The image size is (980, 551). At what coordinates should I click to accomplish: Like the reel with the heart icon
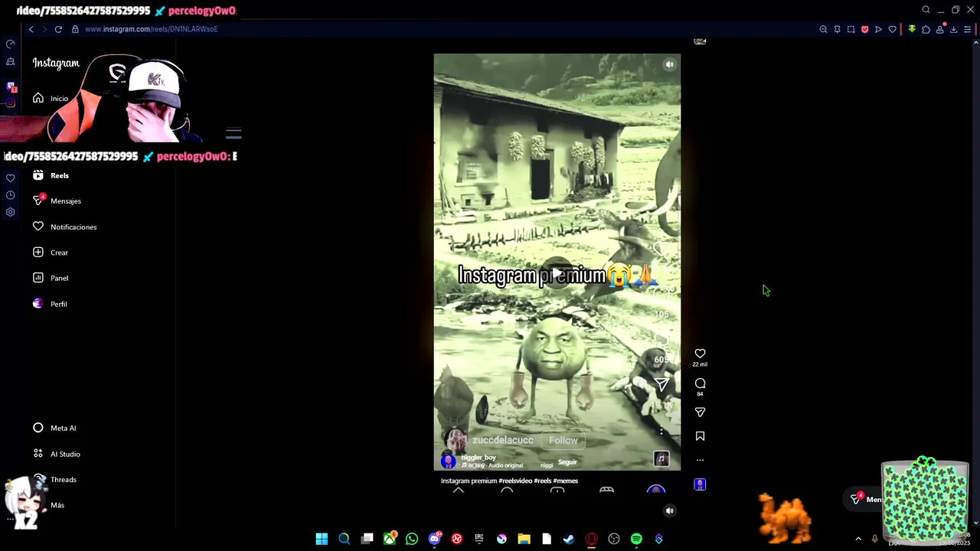pos(700,354)
